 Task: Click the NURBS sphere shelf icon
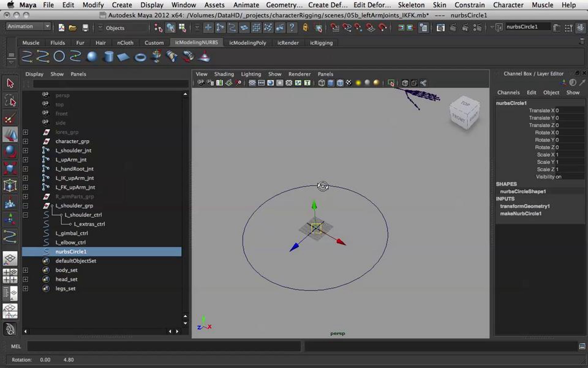92,57
